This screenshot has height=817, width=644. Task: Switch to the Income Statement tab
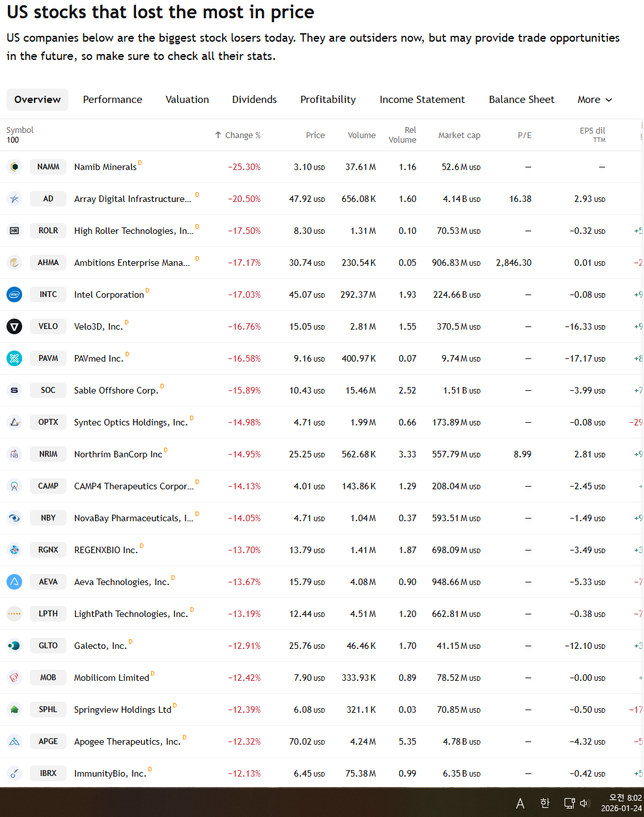(x=423, y=100)
